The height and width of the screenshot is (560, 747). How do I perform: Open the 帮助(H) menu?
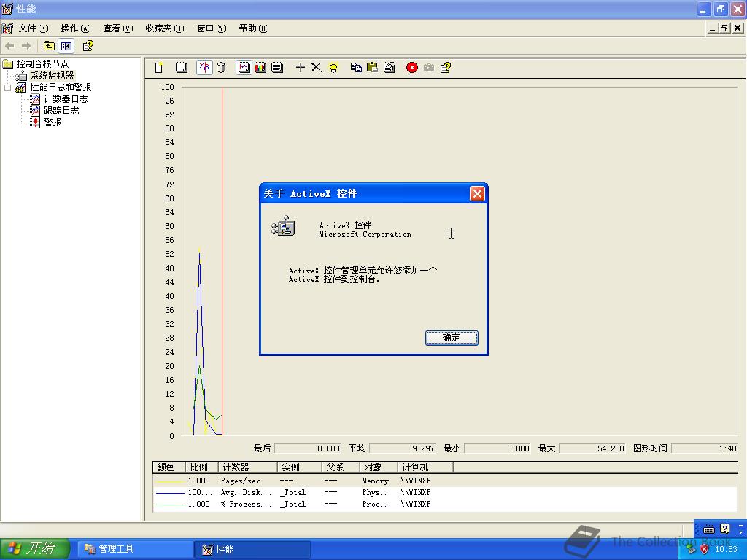(x=254, y=28)
